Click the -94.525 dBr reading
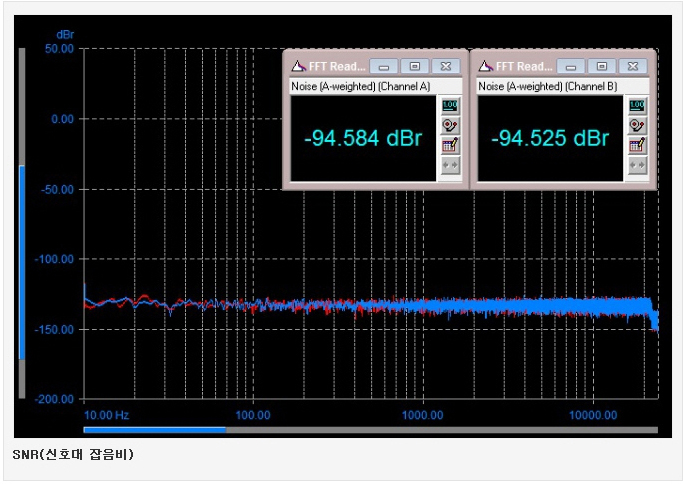The image size is (683, 484). pyautogui.click(x=550, y=138)
